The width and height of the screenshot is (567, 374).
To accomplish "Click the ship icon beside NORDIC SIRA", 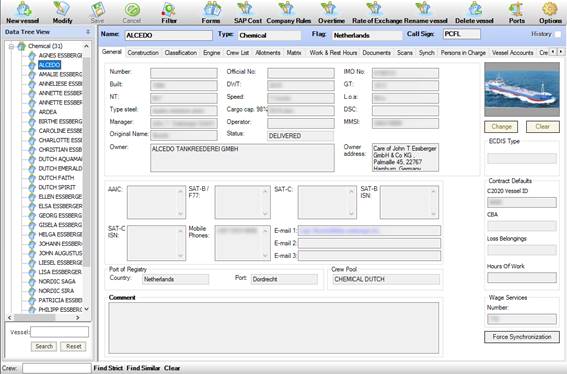I will tap(32, 290).
